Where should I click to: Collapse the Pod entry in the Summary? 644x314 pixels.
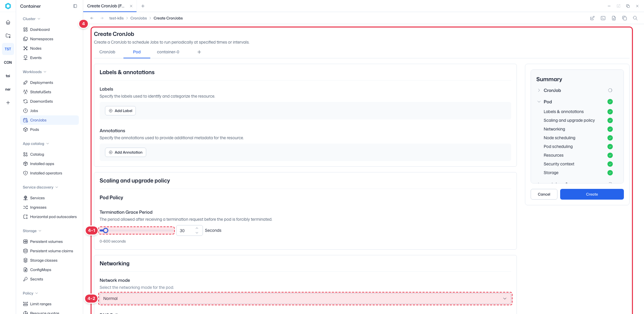(539, 102)
